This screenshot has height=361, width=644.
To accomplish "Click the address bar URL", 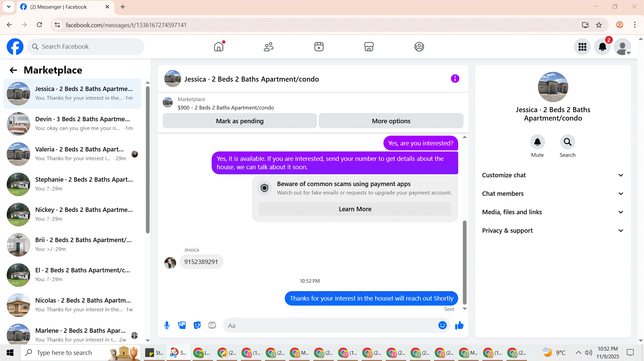I will [x=126, y=25].
